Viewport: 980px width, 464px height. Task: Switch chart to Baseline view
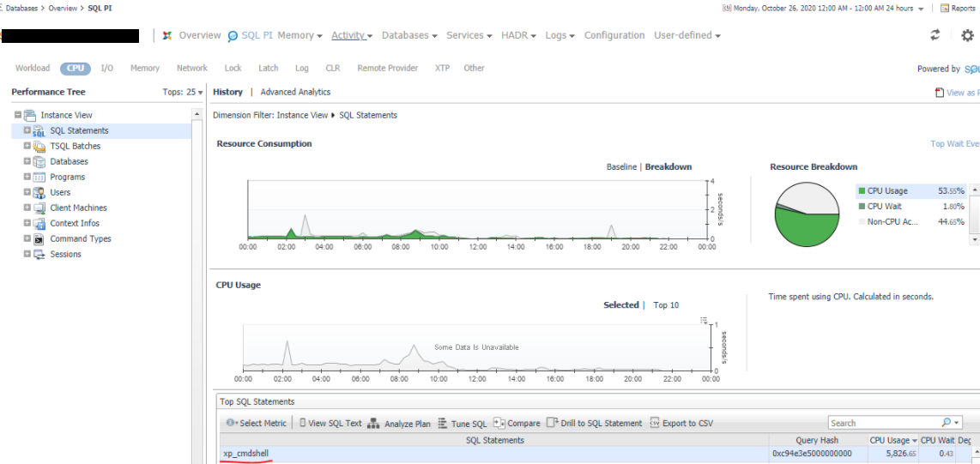tap(621, 167)
